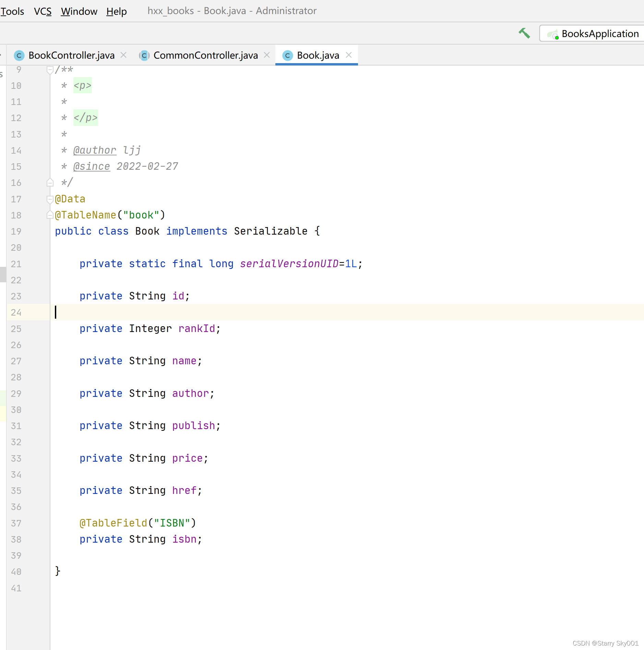Click the @since Javadoc tag
This screenshot has width=644, height=650.
[92, 166]
